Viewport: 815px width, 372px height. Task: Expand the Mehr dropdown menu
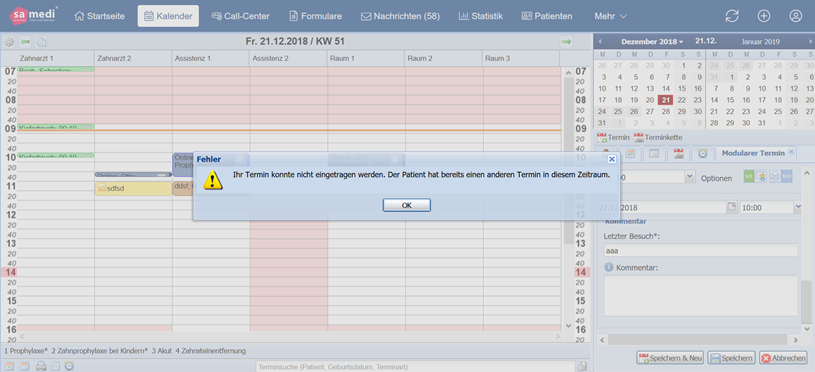(x=610, y=16)
